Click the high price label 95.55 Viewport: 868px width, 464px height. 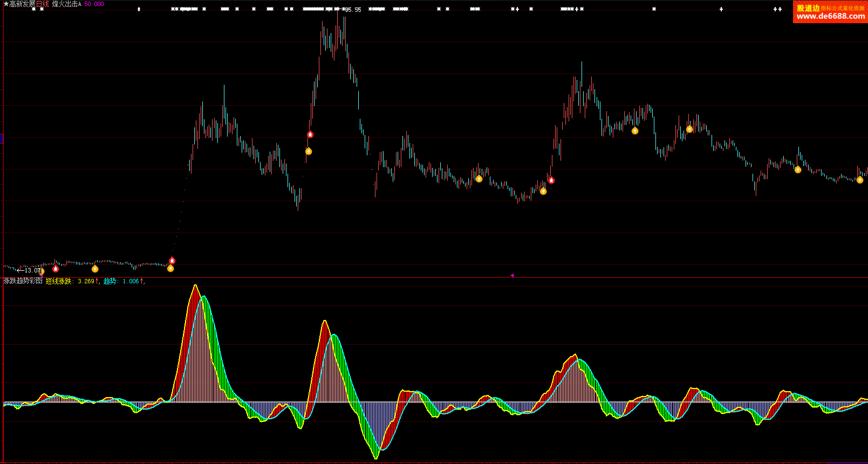click(353, 10)
